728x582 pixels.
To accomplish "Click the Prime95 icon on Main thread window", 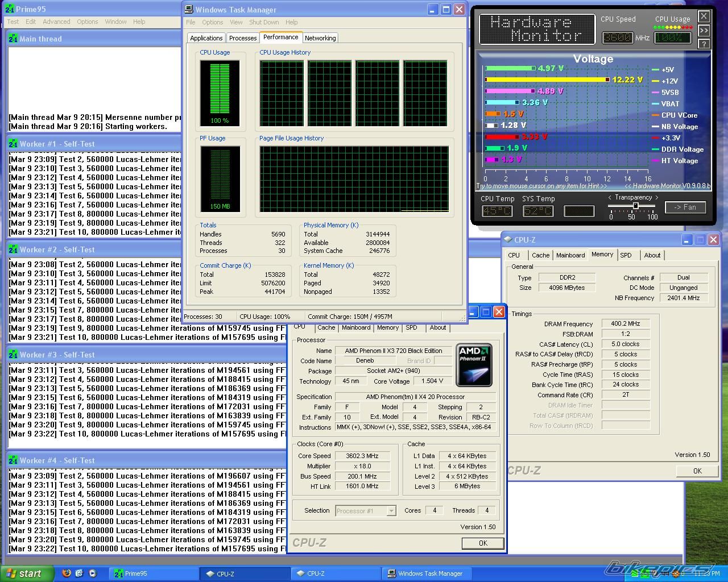I will pos(13,39).
